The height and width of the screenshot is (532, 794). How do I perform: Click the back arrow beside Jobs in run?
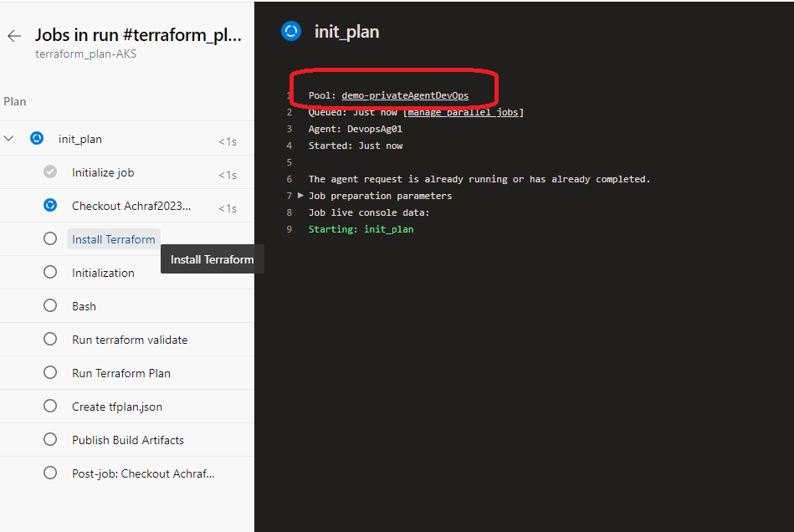coord(14,36)
